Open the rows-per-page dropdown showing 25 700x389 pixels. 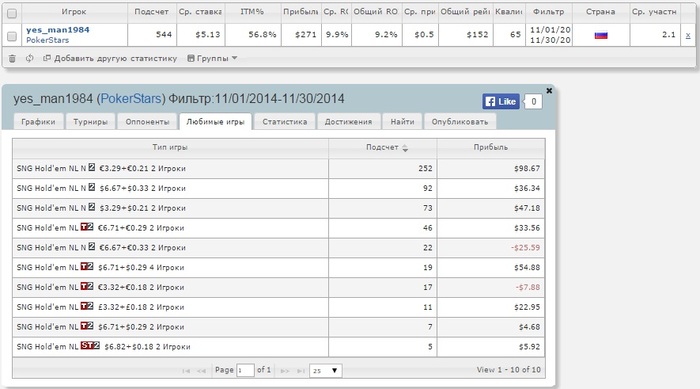[x=325, y=371]
